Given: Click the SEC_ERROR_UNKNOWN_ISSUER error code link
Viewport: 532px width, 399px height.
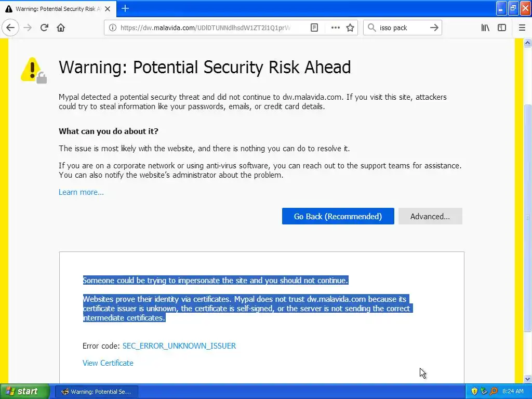Looking at the screenshot, I should 179,345.
